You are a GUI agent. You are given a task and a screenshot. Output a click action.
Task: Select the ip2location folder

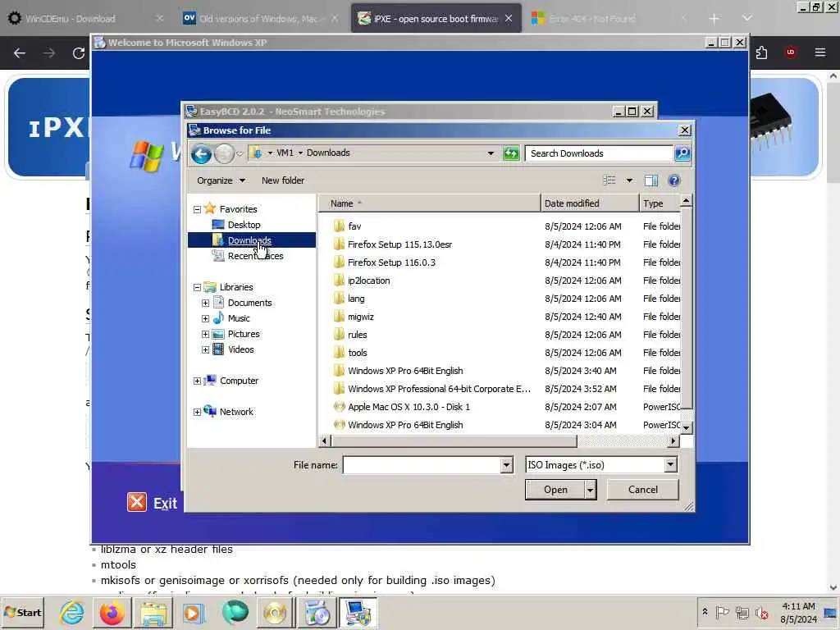(x=368, y=281)
